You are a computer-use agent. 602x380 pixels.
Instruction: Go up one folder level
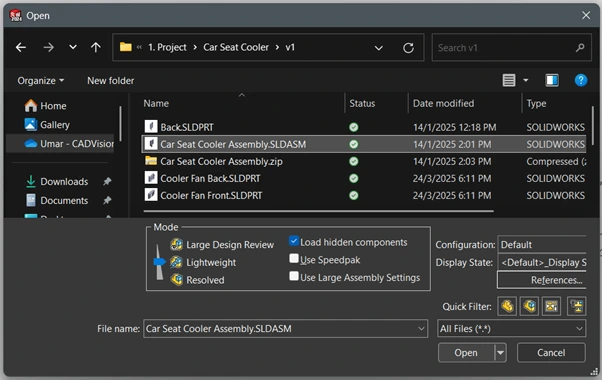pos(96,47)
